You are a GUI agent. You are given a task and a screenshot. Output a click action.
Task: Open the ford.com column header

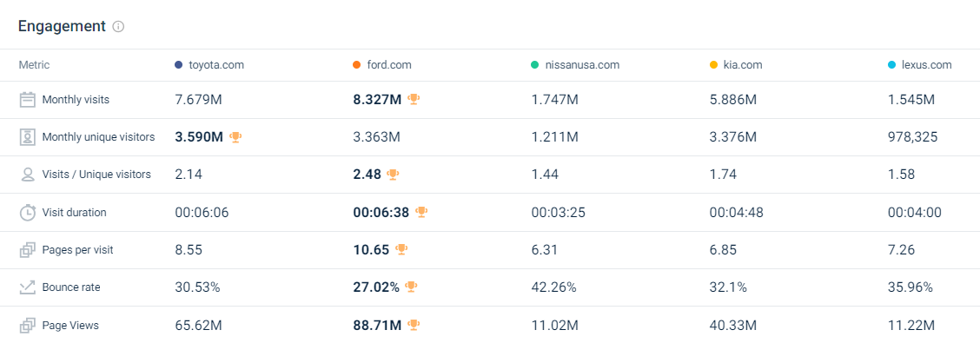pos(389,65)
